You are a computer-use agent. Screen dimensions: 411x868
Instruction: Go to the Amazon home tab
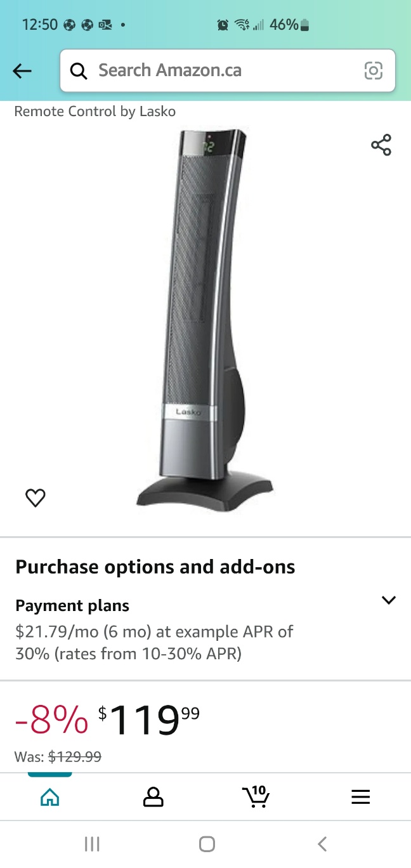49,797
